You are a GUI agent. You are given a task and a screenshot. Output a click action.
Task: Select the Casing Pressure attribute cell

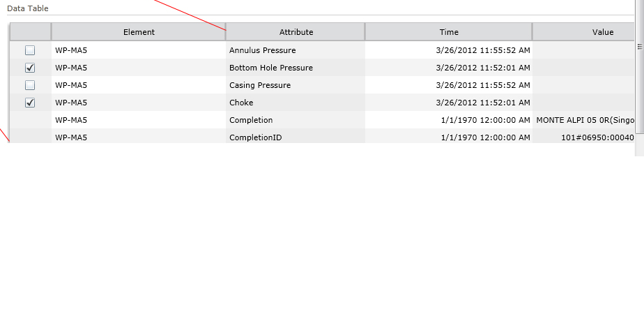pos(296,85)
